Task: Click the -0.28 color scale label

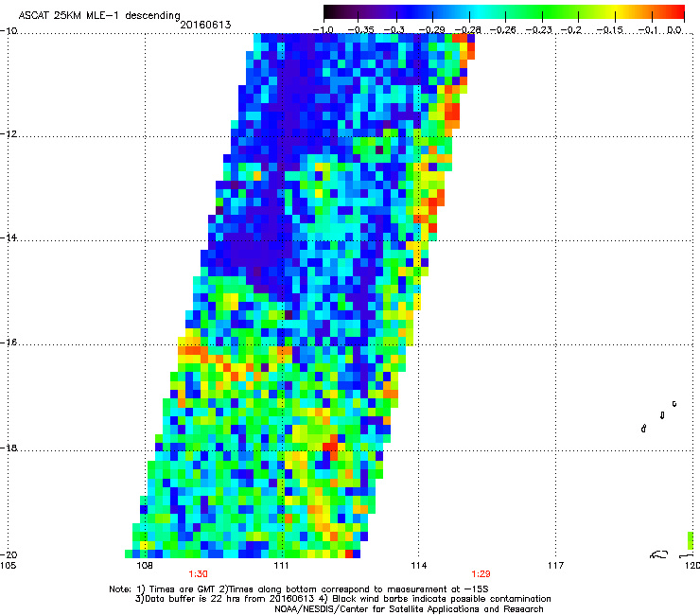Action: tap(467, 30)
